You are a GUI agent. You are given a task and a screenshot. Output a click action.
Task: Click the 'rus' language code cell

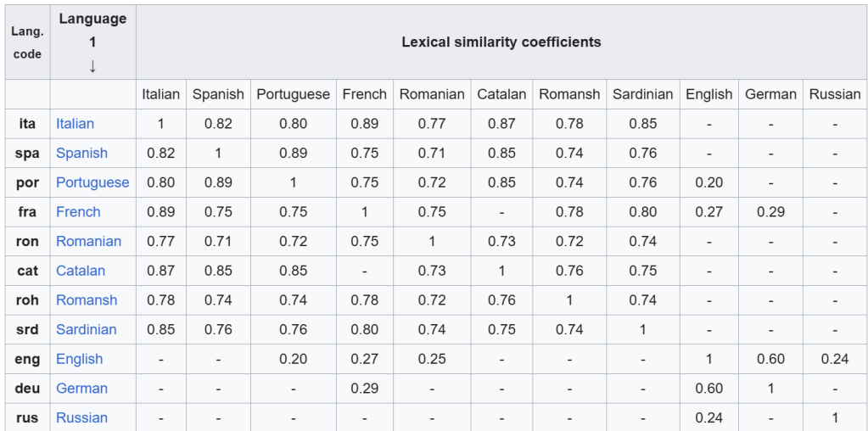[x=27, y=417]
